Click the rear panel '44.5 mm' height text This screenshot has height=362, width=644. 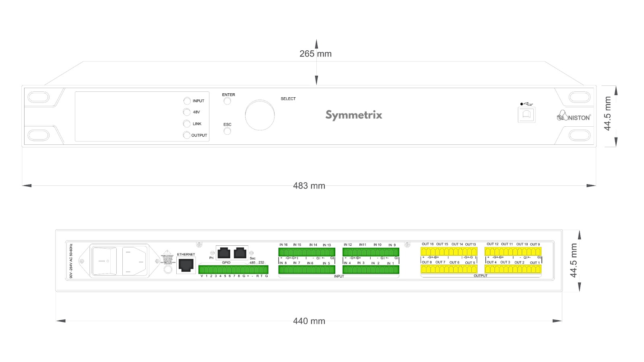tap(574, 260)
